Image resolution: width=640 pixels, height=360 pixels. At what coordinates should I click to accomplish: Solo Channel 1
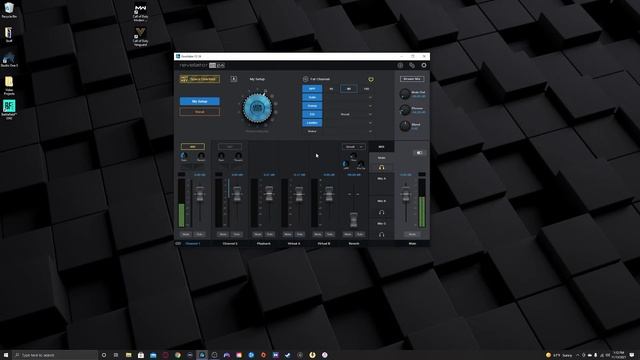(200, 234)
